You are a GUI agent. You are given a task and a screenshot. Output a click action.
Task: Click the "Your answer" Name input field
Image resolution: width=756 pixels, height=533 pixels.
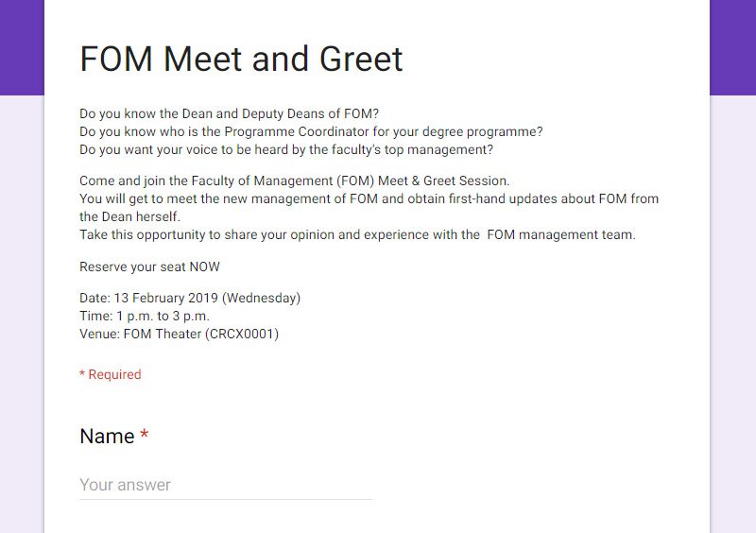click(226, 485)
